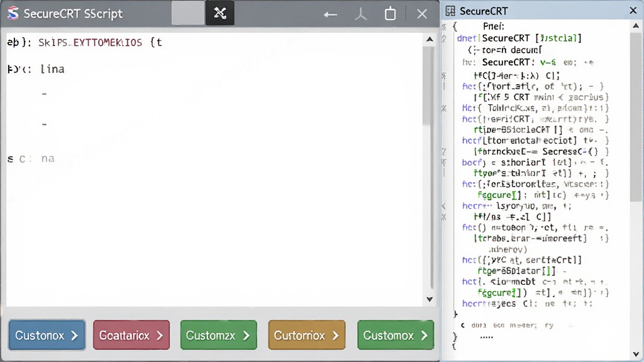Click gutter marker beside the 'SecreseC' line
Image resolution: width=644 pixels, height=362 pixels.
tap(444, 151)
